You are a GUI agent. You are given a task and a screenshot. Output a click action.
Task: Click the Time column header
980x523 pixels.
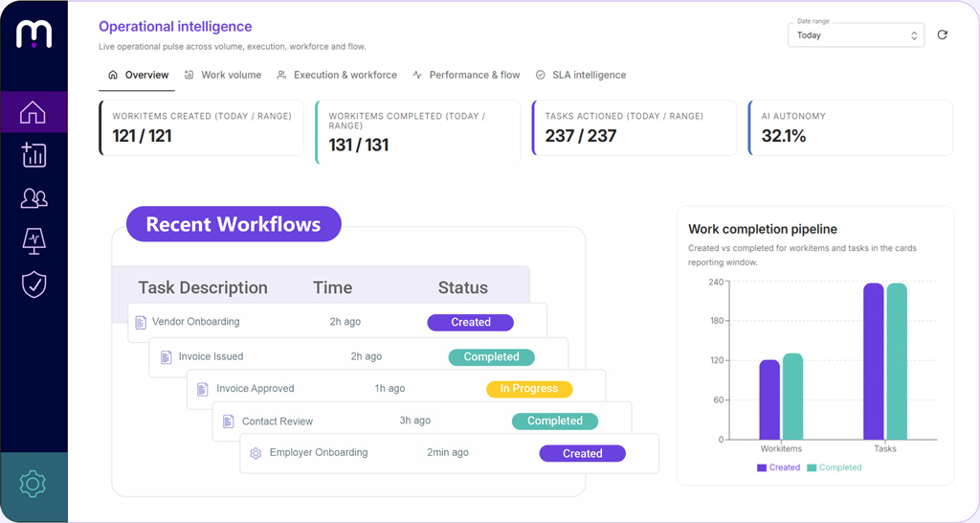point(332,287)
